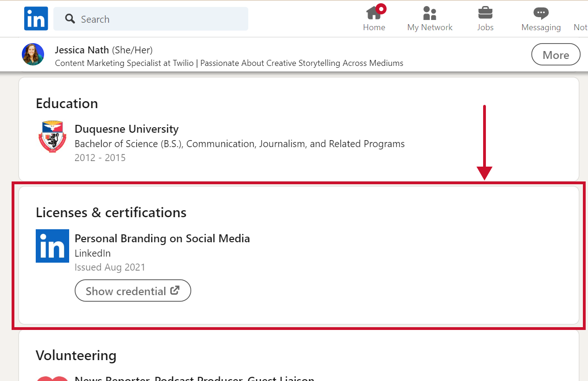Click the Jessica Nath name link
Image resolution: width=588 pixels, height=381 pixels.
click(x=82, y=50)
